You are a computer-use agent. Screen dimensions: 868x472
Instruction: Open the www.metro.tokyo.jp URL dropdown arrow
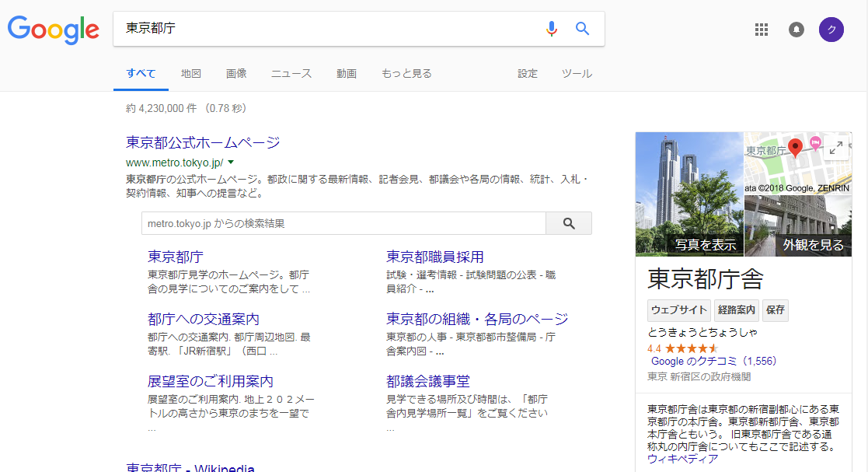tap(231, 163)
